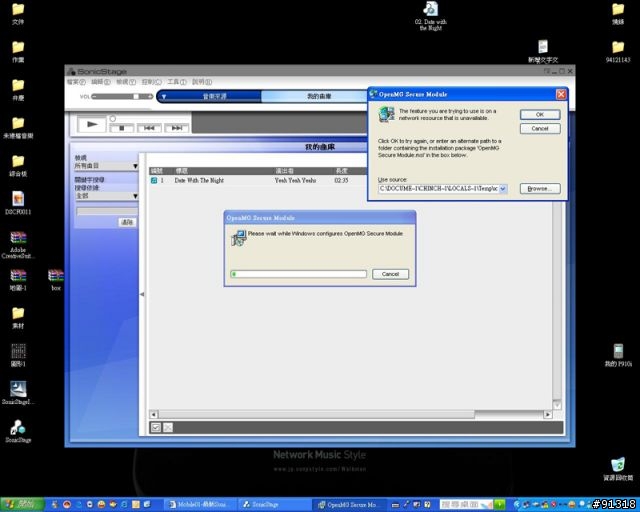The height and width of the screenshot is (512, 640).
Task: Open the Use source path combo box
Action: coord(503,189)
